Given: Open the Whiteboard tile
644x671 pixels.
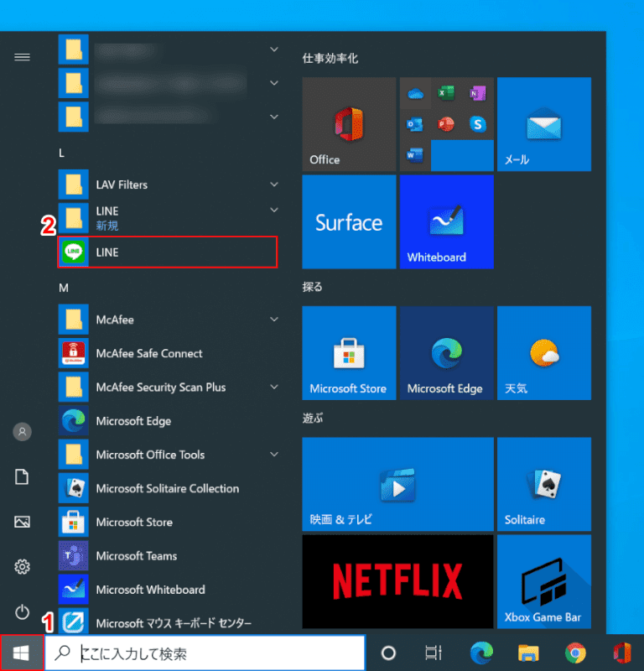Looking at the screenshot, I should (447, 221).
